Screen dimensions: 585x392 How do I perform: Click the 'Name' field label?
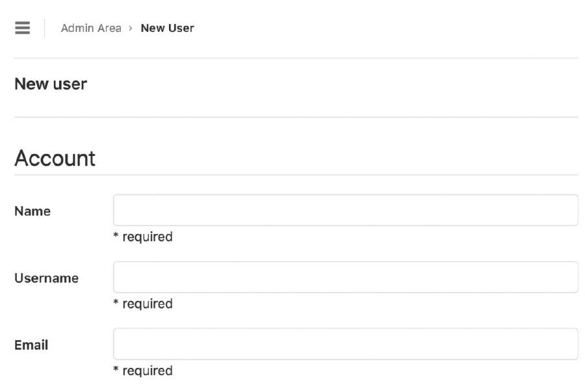(32, 211)
